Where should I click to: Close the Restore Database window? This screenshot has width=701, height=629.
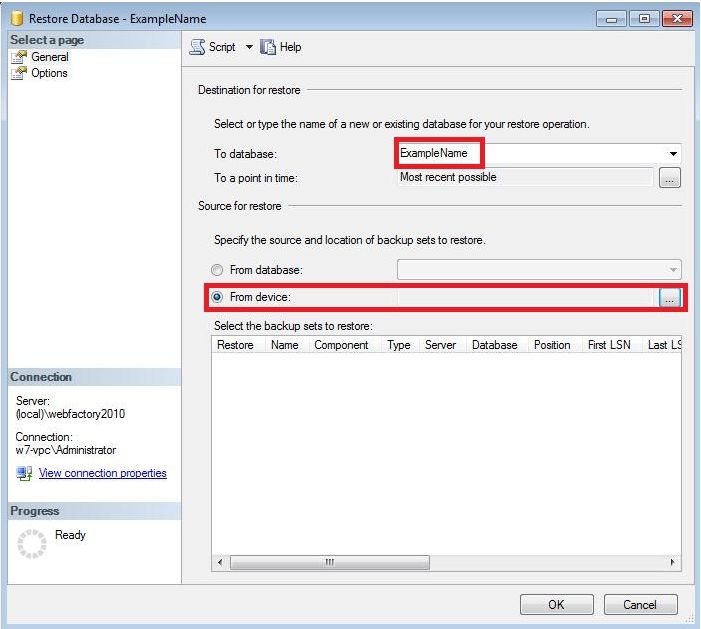click(677, 19)
